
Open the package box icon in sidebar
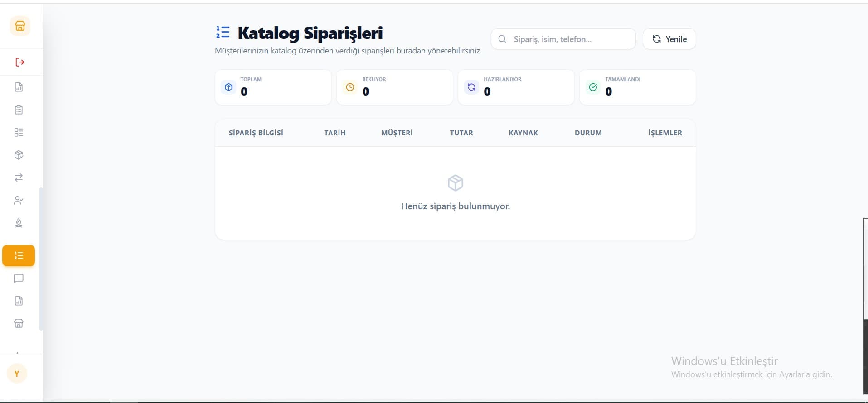pyautogui.click(x=19, y=155)
